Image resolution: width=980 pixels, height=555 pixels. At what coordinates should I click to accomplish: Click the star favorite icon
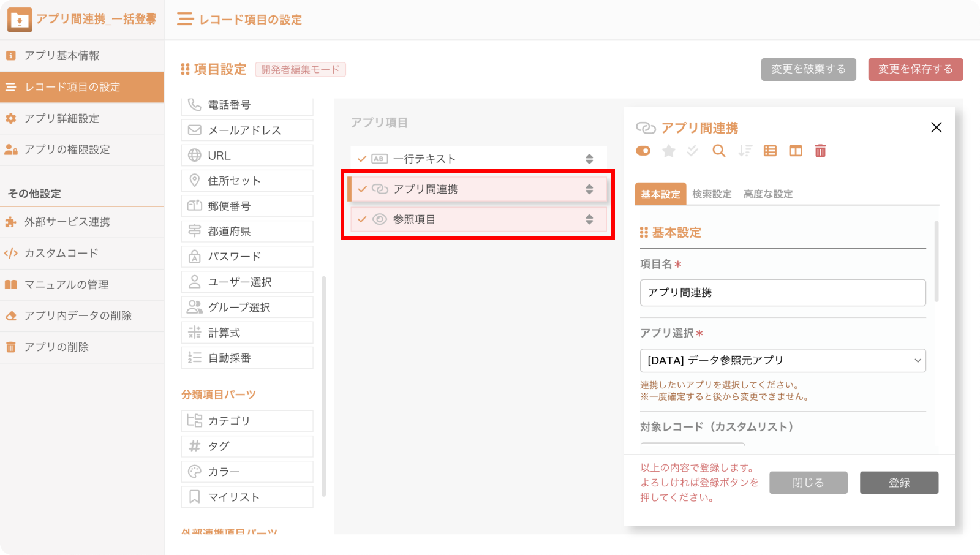[669, 151]
